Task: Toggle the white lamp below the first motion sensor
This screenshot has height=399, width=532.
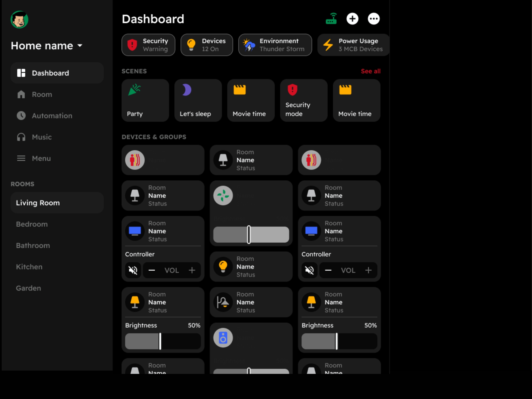Action: 135,196
